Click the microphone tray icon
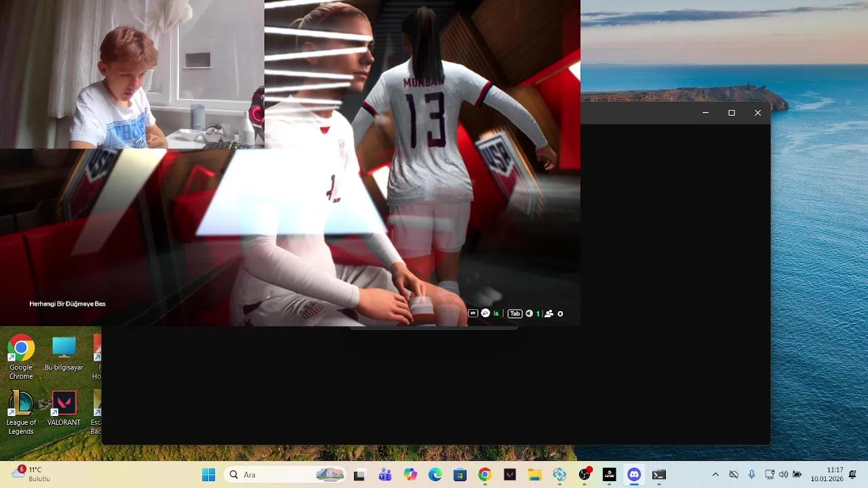Viewport: 868px width, 488px height. (x=751, y=474)
